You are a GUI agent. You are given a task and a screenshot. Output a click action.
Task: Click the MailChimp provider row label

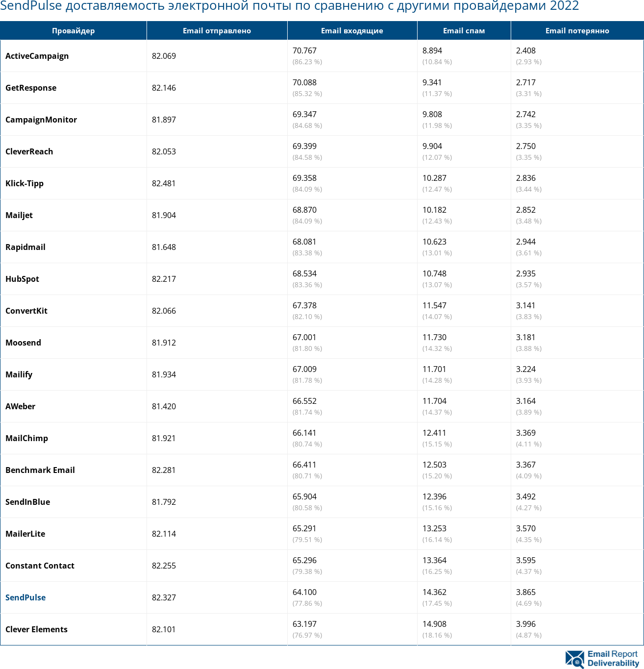coord(26,438)
